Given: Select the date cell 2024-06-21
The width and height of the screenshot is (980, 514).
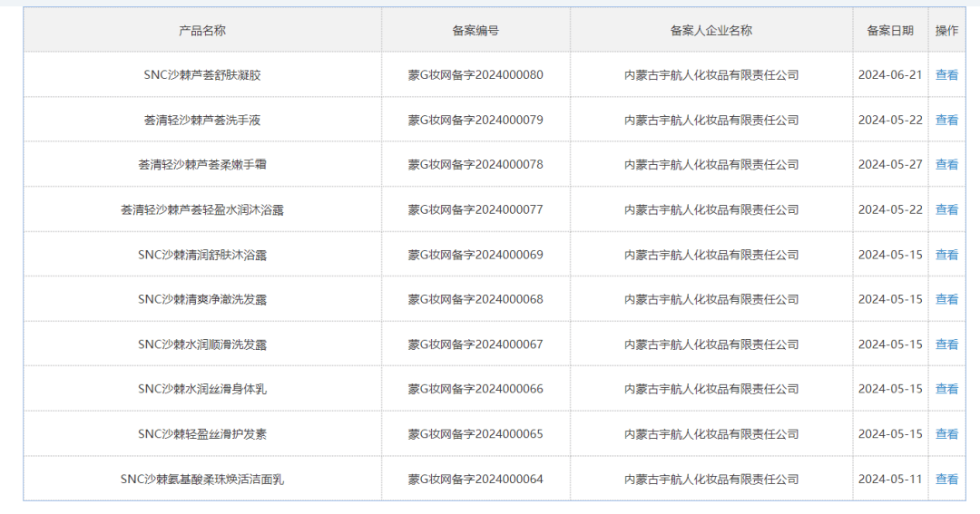Looking at the screenshot, I should (x=890, y=75).
